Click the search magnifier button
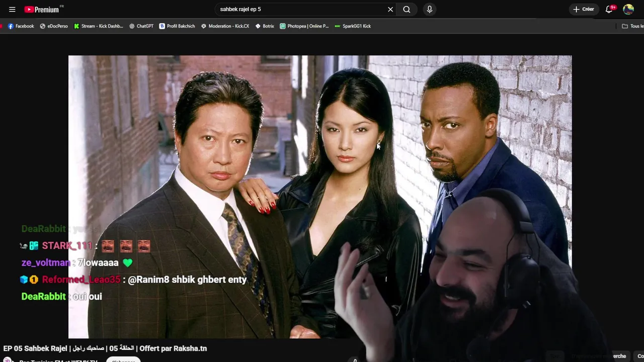 point(407,9)
